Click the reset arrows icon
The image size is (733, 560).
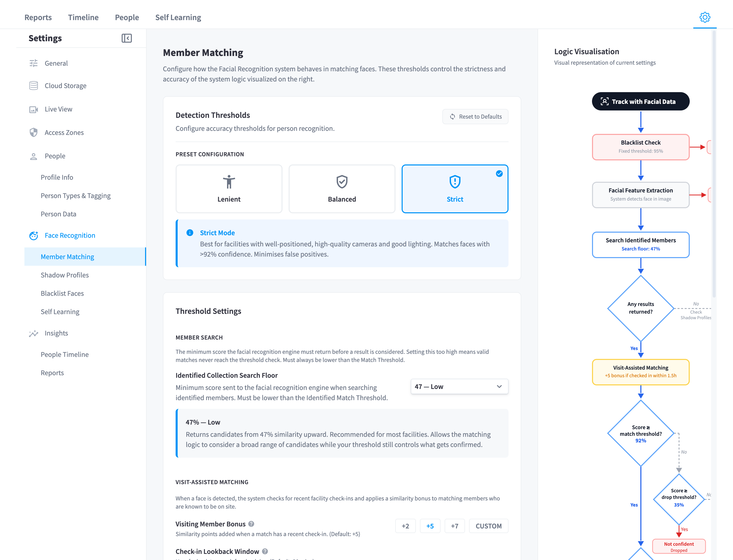tap(452, 117)
